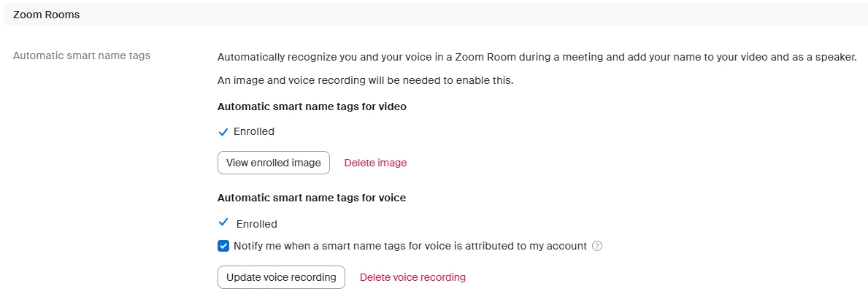This screenshot has width=868, height=294.
Task: Select the Zoom Rooms section header
Action: point(47,15)
